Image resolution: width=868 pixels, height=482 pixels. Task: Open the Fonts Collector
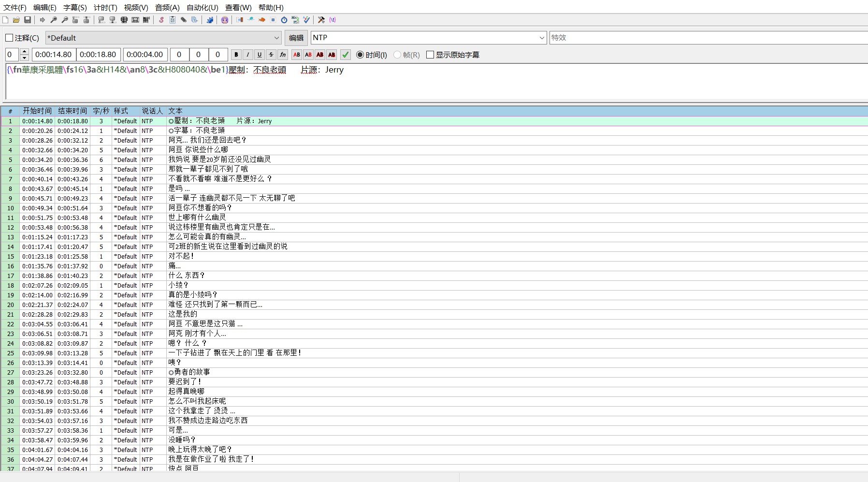(195, 20)
